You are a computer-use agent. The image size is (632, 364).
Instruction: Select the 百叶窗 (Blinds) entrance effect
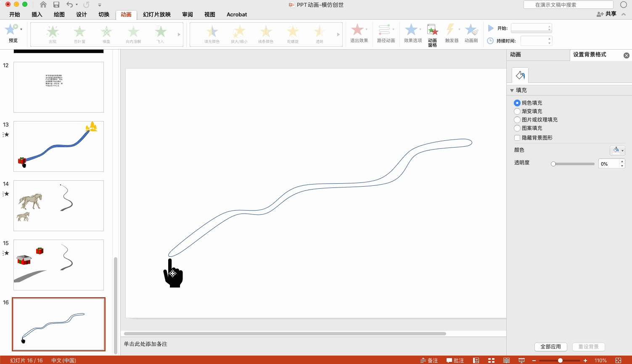(79, 34)
